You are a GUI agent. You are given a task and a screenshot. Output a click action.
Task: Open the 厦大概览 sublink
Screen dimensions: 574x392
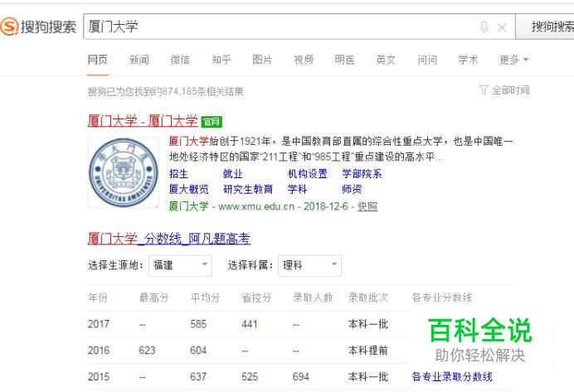(x=188, y=189)
